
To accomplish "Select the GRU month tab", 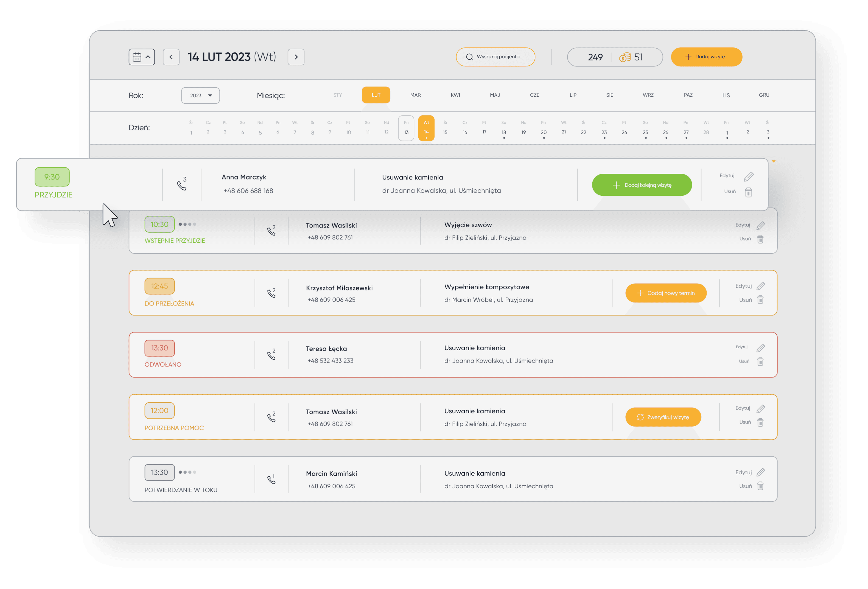I will click(764, 95).
